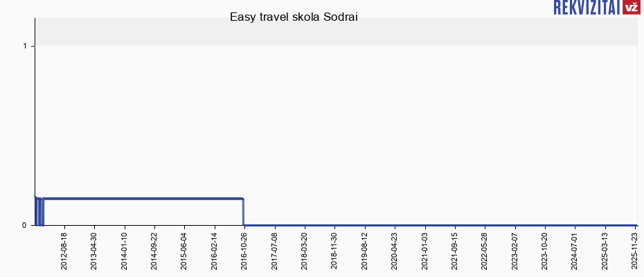Viewport: 644px width, 277px height.
Task: Click the vertical drop in the blue line
Action: 243,212
